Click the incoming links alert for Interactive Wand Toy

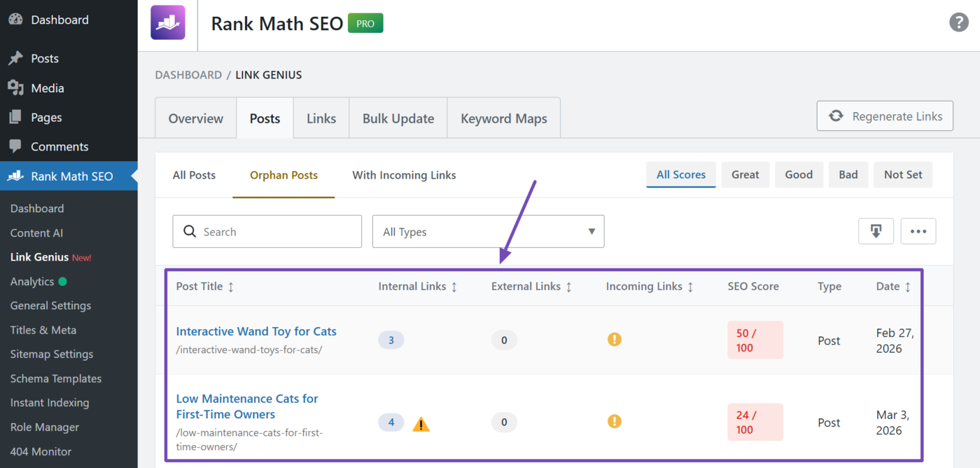point(615,340)
